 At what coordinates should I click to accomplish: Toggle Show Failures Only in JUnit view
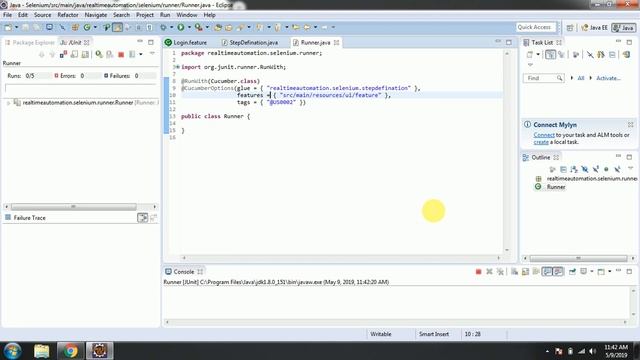tap(63, 54)
